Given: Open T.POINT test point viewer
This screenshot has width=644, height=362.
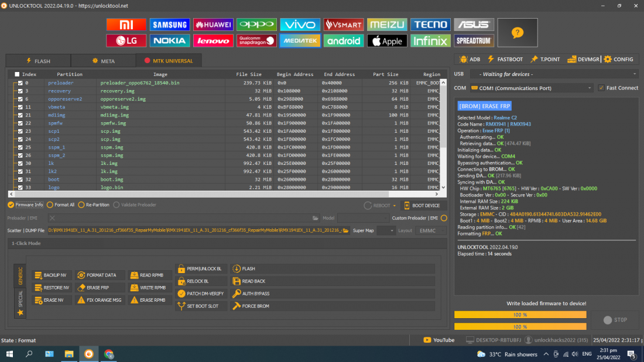Looking at the screenshot, I should [x=545, y=59].
